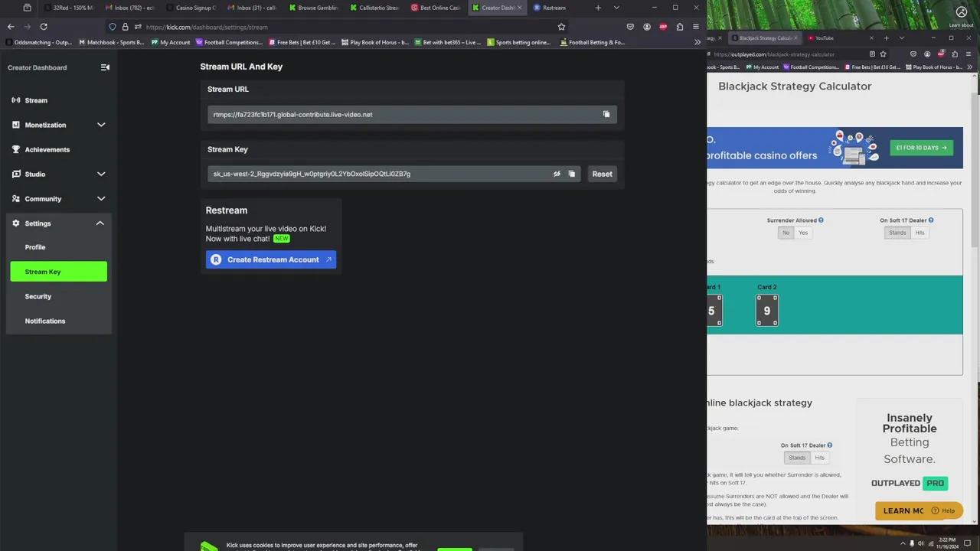Select Hits in the lower On Soft 17 Dealer option
Image resolution: width=980 pixels, height=551 pixels.
click(819, 458)
